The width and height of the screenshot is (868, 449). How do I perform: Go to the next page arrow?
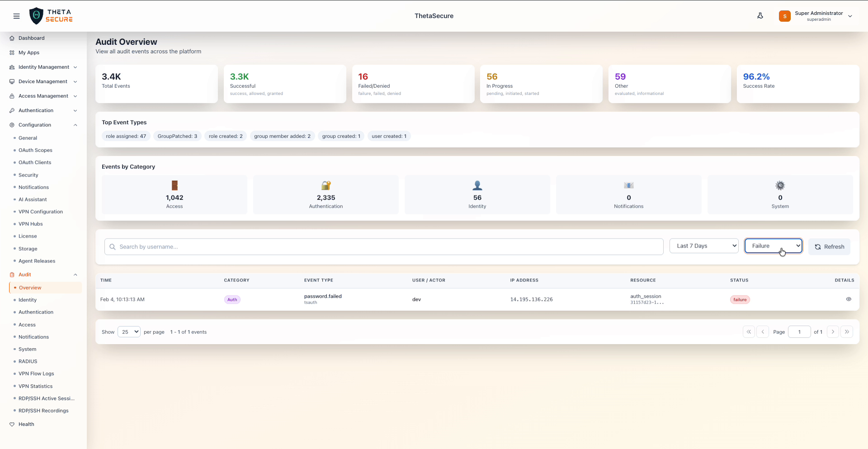833,332
